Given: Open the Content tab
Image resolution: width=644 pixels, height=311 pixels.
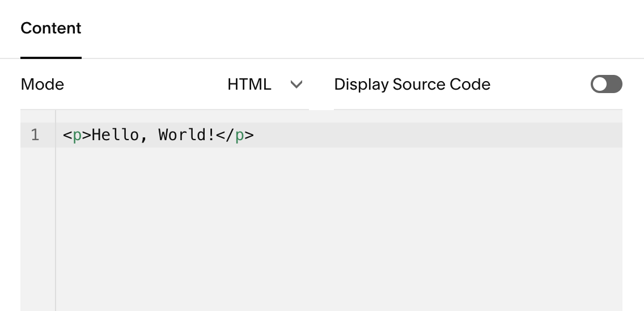Looking at the screenshot, I should point(51,28).
